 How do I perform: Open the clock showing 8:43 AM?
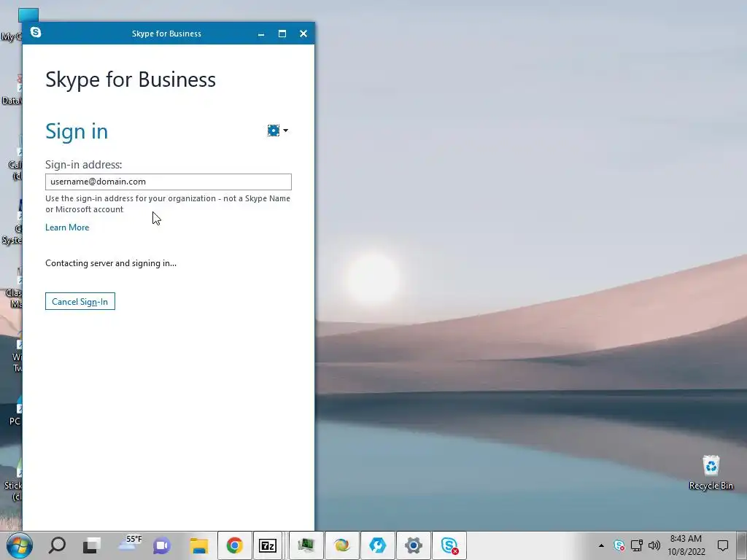point(686,545)
